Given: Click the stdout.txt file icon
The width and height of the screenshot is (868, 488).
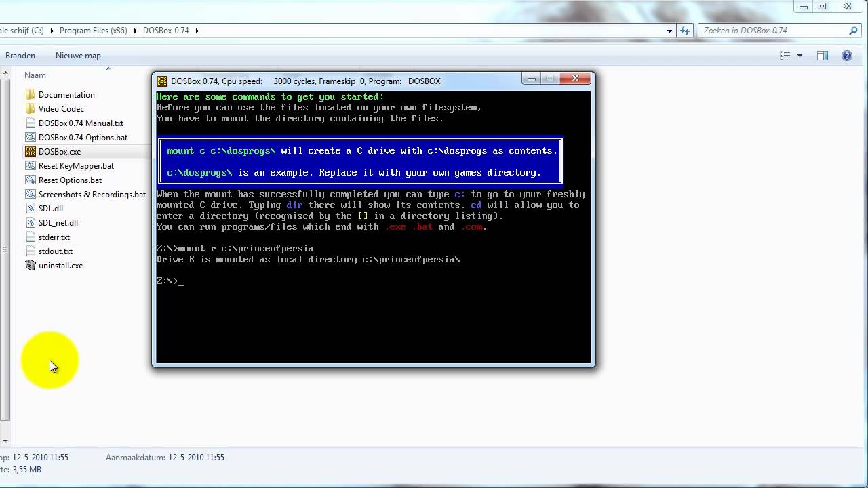Looking at the screenshot, I should [x=30, y=251].
